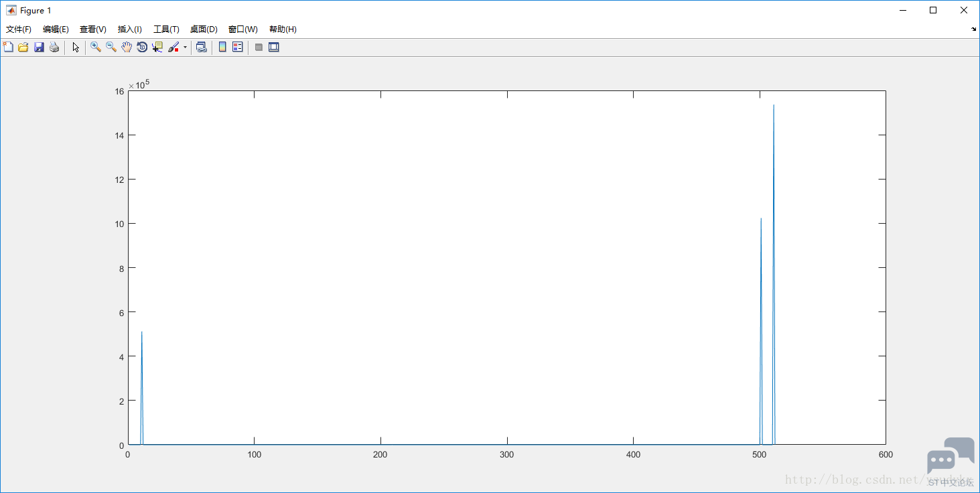
Task: Click the MATLAB icon in the title bar
Action: 11,10
